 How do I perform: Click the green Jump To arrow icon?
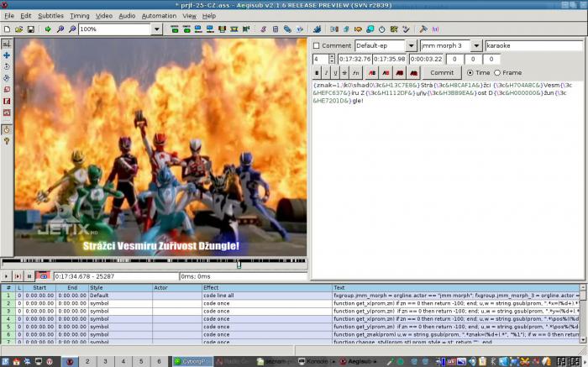point(48,29)
